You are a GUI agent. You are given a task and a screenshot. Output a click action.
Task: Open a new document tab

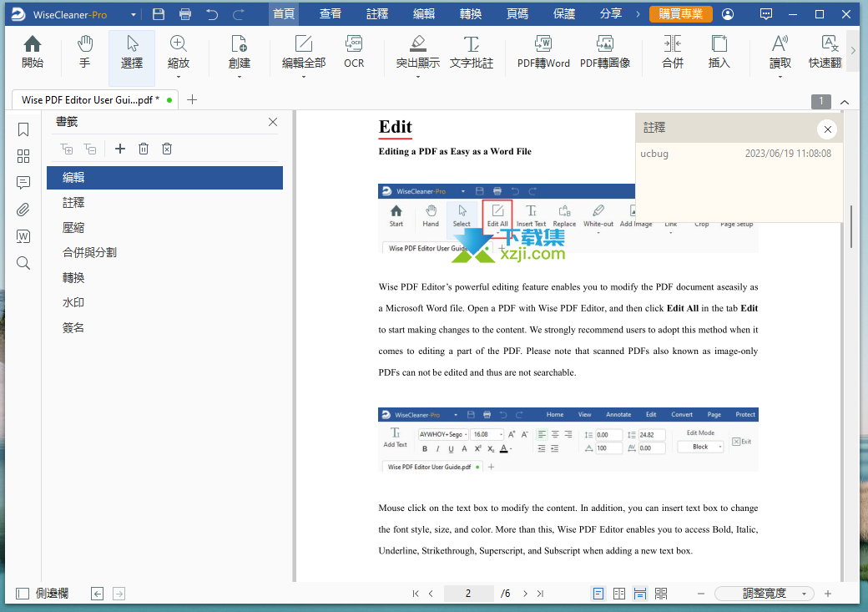tap(191, 99)
